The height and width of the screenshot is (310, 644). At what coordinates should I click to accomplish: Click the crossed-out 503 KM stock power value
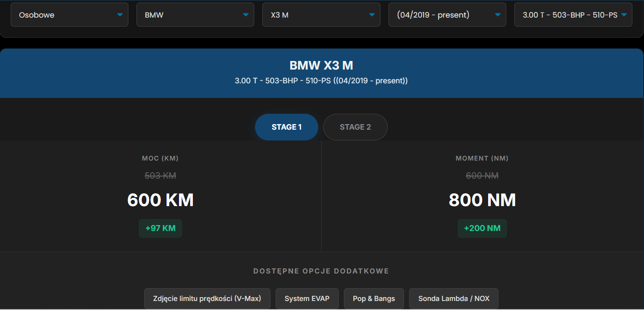[160, 175]
